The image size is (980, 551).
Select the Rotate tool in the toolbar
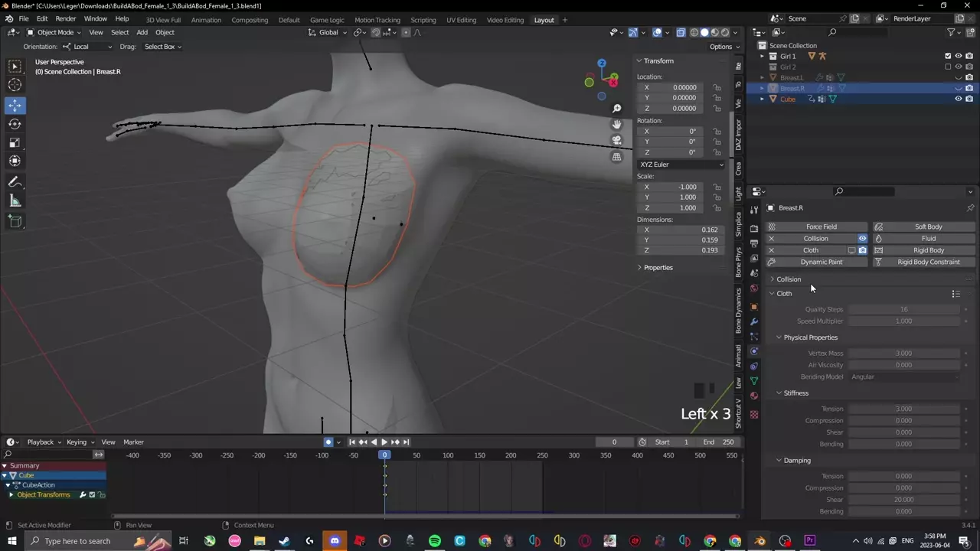(x=15, y=124)
